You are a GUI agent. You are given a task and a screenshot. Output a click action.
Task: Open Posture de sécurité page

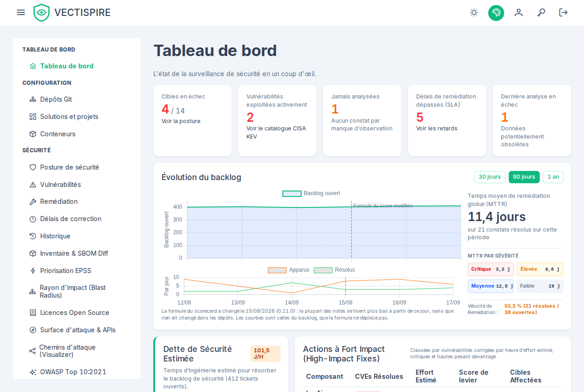[77, 167]
